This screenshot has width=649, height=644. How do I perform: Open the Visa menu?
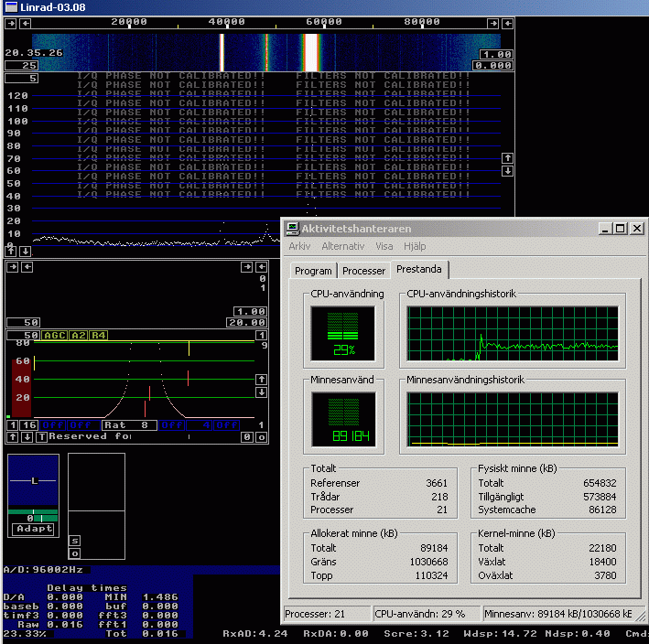click(x=384, y=246)
